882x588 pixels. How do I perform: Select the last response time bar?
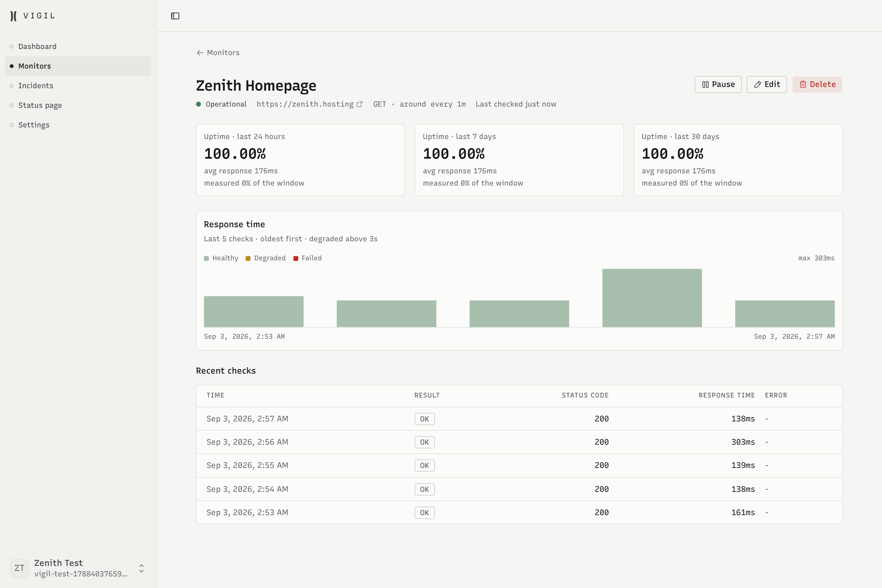point(785,314)
